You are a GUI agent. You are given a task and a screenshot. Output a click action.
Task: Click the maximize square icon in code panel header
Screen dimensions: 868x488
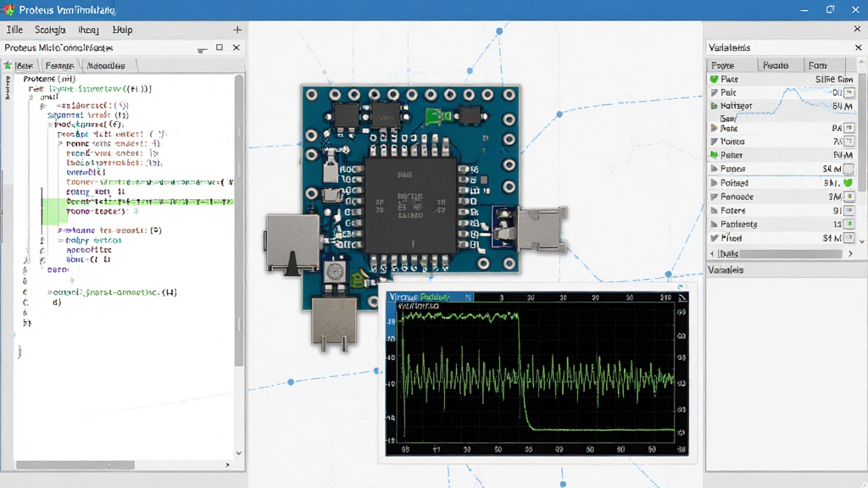[220, 47]
